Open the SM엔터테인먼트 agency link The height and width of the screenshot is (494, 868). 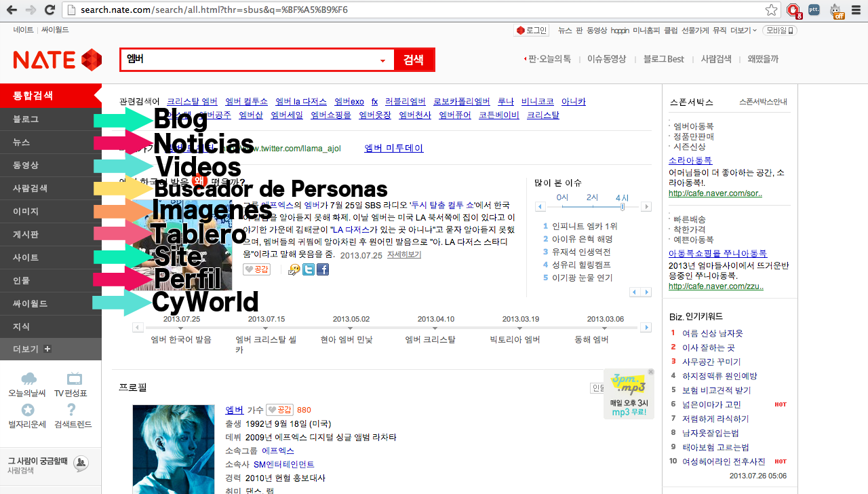283,464
